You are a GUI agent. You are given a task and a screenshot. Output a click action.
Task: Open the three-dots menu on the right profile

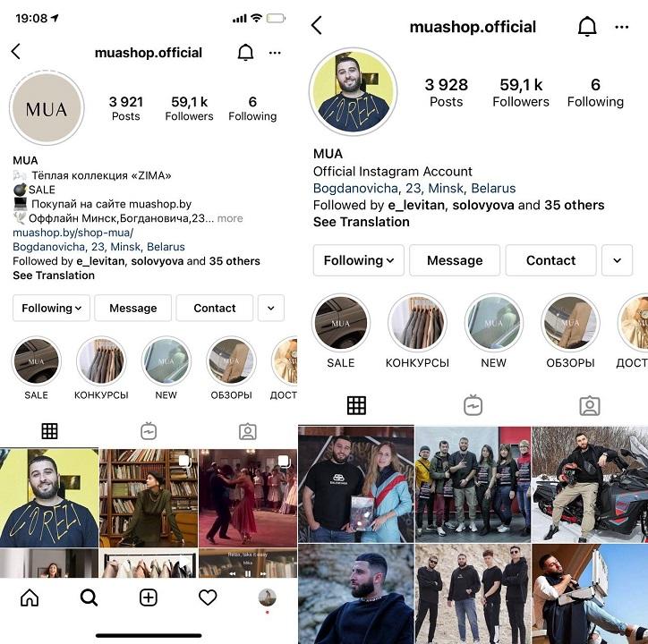pos(621,27)
